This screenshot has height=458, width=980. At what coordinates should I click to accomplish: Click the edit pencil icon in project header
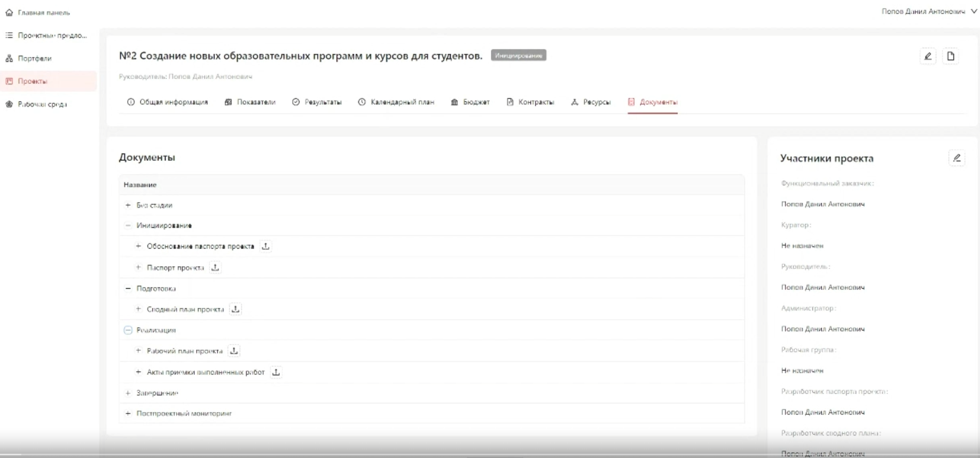pyautogui.click(x=928, y=56)
